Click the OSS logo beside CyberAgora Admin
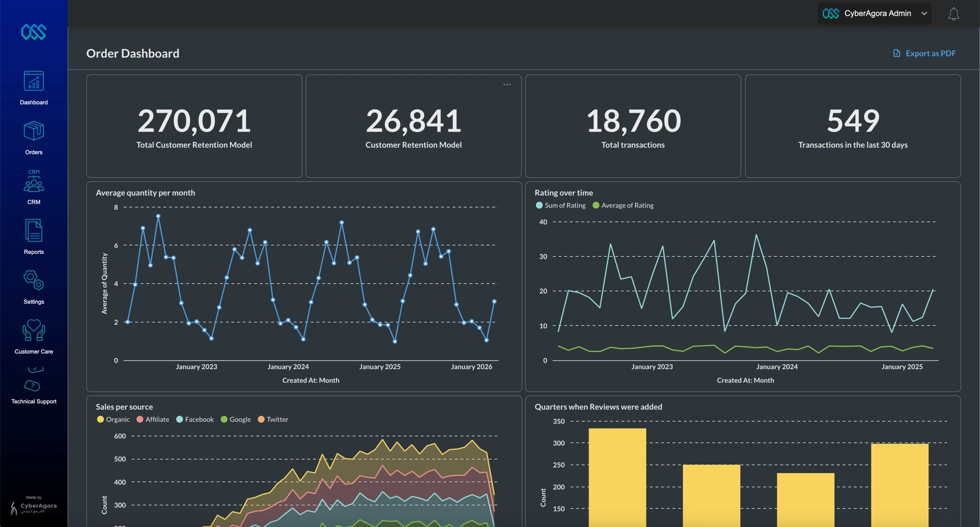Viewport: 980px width, 527px height. point(831,13)
